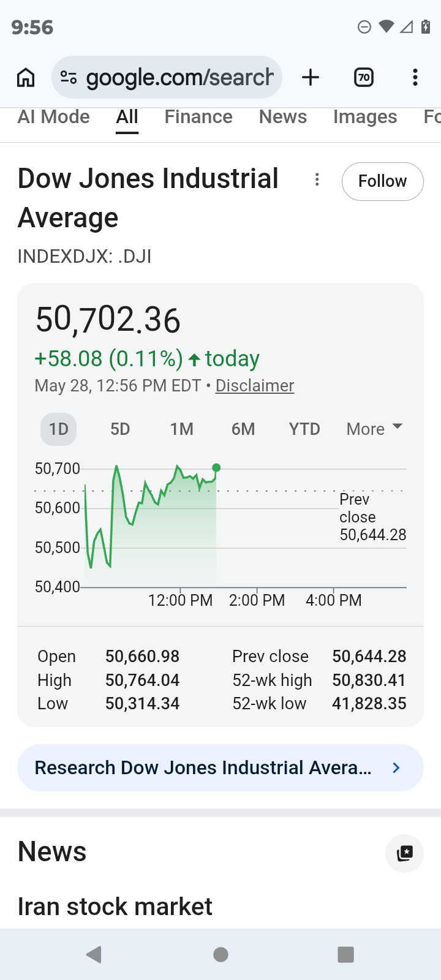441x980 pixels.
Task: Select the 1D chart range
Action: [59, 429]
